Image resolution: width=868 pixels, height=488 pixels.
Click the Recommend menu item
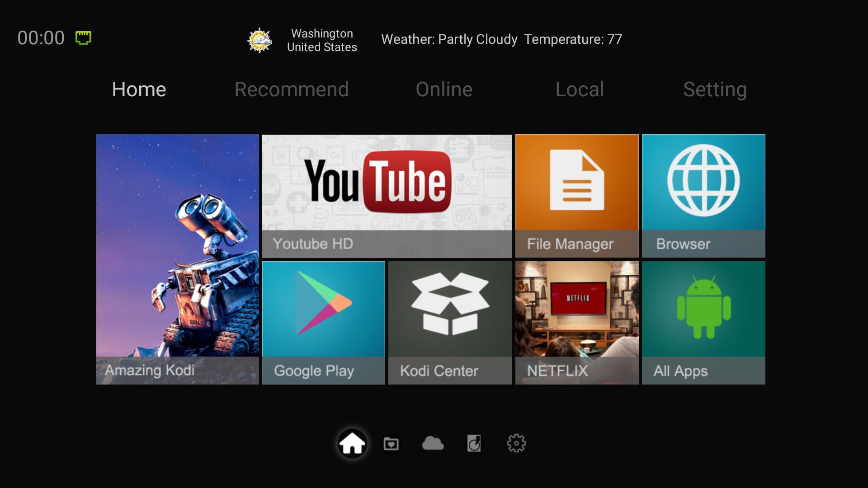(292, 89)
